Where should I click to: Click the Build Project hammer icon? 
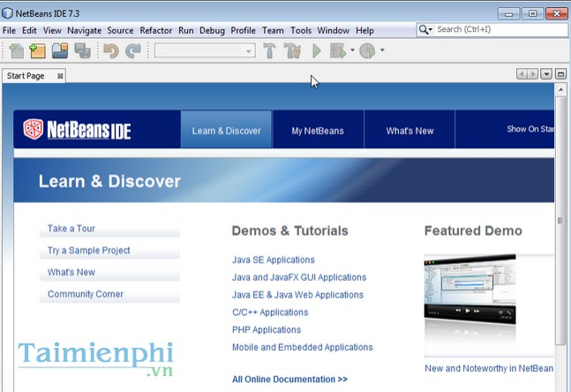point(269,50)
